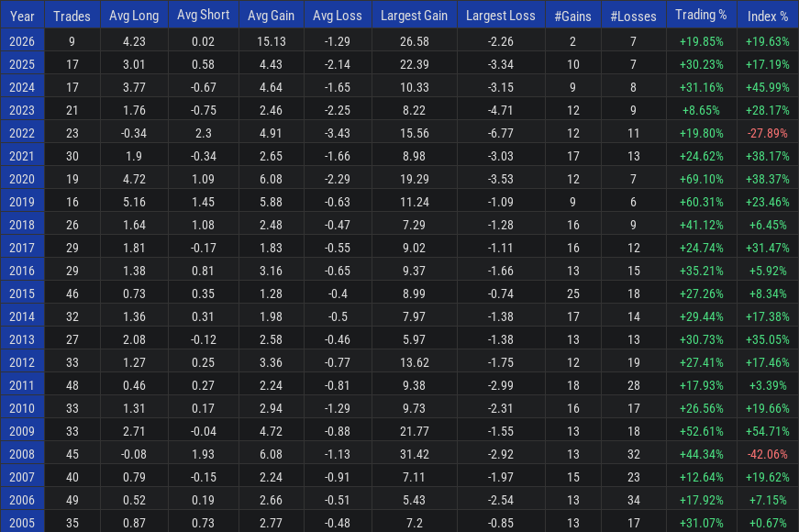Select the 2025 year cell

[x=22, y=64]
